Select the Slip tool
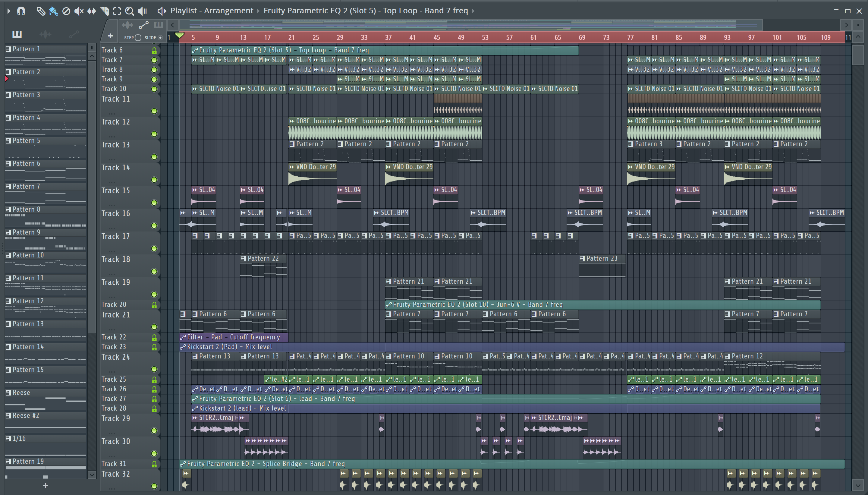 tap(91, 11)
